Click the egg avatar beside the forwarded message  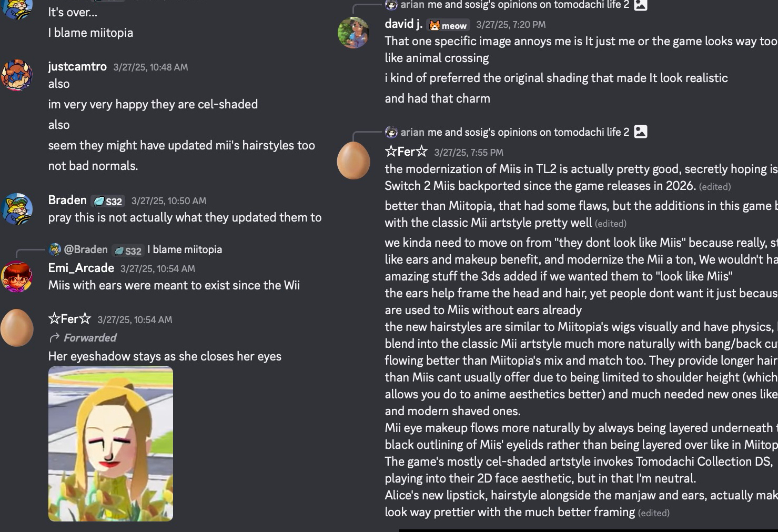click(x=17, y=328)
